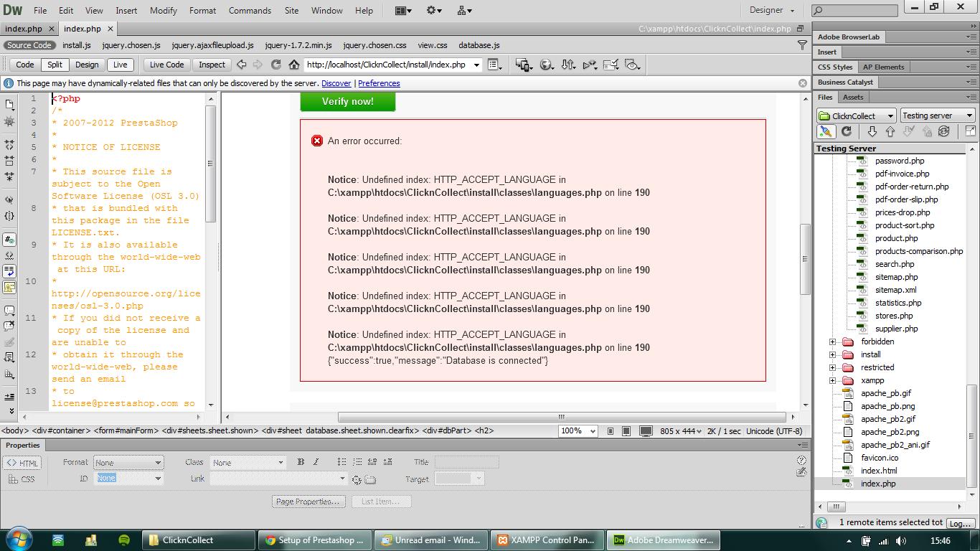Open the Extend Dreamweaver gear menu
This screenshot has height=551, width=980.
coord(435,11)
